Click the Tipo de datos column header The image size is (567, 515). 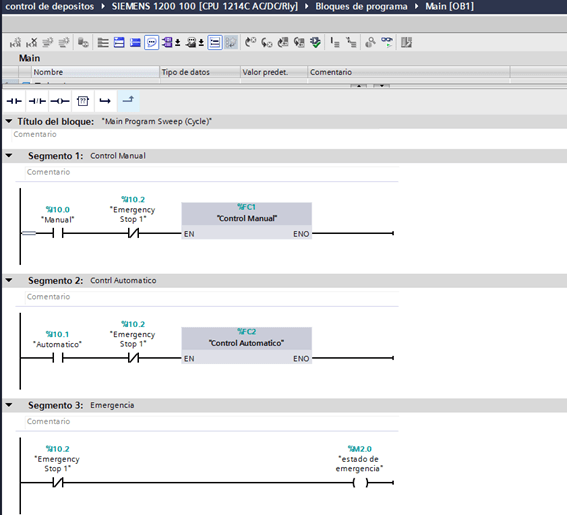point(200,72)
